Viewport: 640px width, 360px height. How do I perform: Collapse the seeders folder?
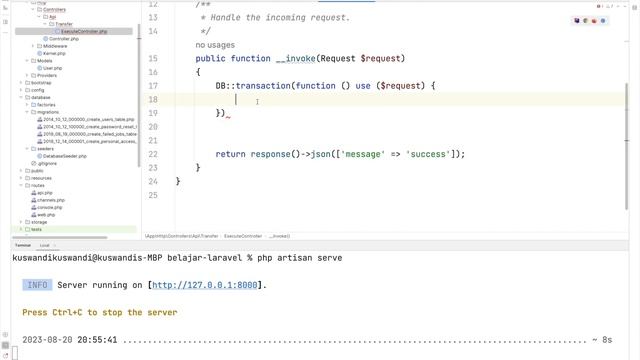pos(27,149)
